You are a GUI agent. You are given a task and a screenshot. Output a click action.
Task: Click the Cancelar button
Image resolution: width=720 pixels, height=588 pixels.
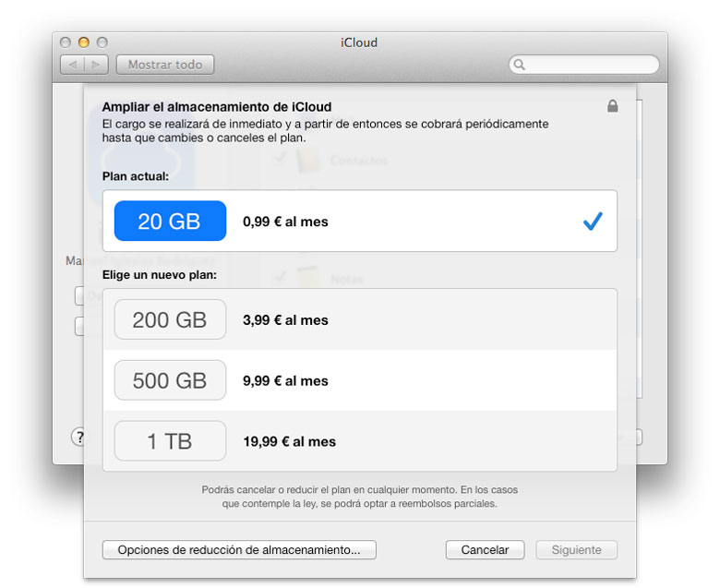pyautogui.click(x=485, y=549)
